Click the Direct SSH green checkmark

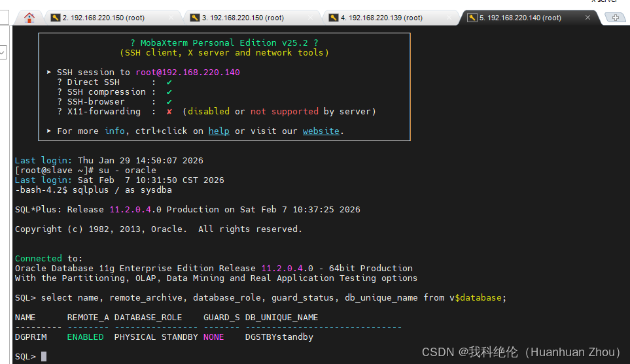(169, 82)
